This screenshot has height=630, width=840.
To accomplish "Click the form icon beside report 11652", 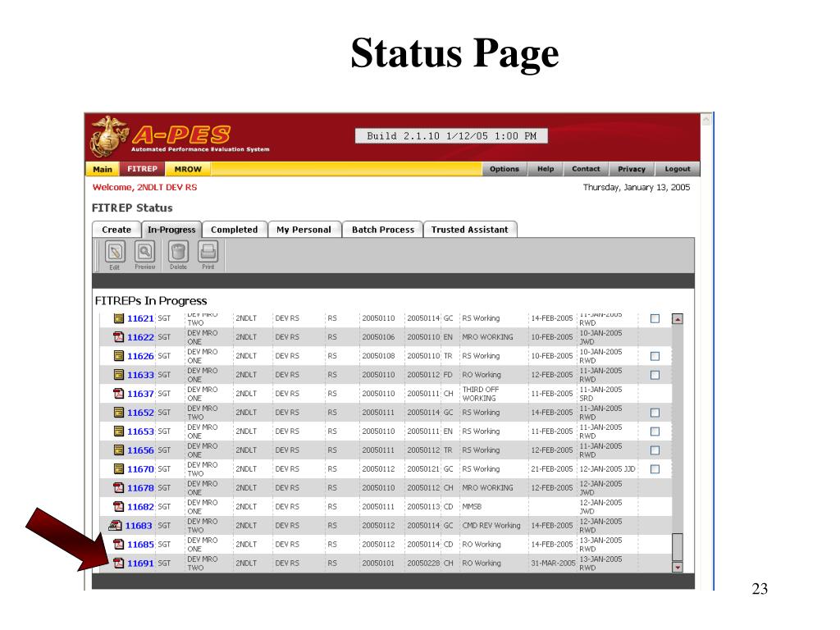I will 119,413.
